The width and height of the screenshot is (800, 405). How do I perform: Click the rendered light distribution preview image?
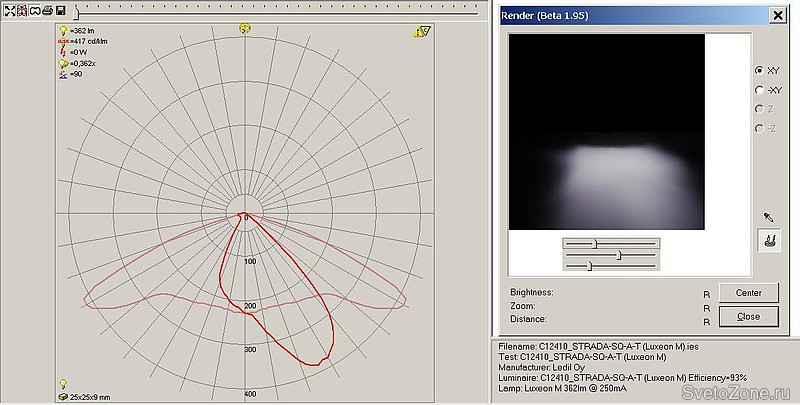606,132
